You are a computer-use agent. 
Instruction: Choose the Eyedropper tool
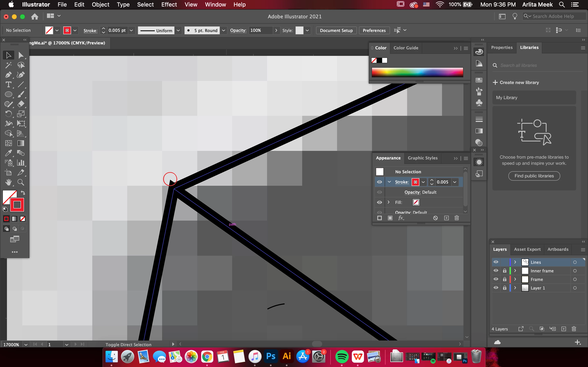8,153
